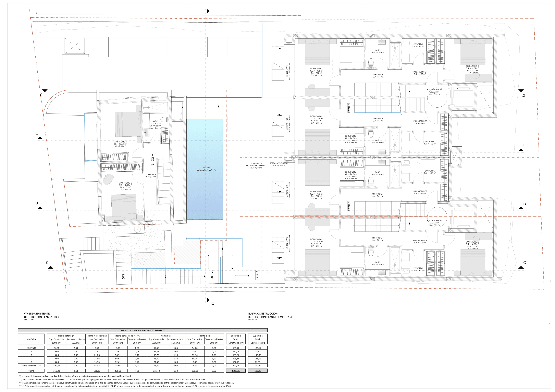Click the C section arrow lower left

51,268
